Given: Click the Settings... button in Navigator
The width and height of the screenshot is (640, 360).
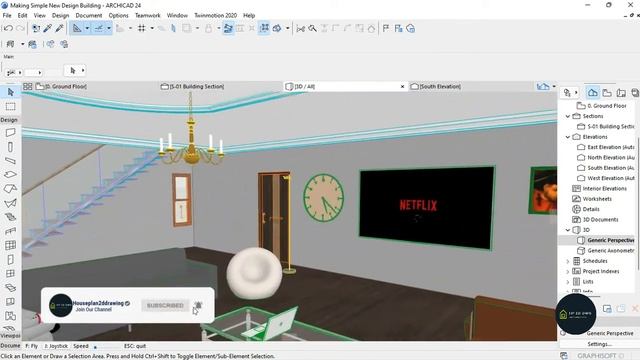Looking at the screenshot, I should click(x=600, y=344).
